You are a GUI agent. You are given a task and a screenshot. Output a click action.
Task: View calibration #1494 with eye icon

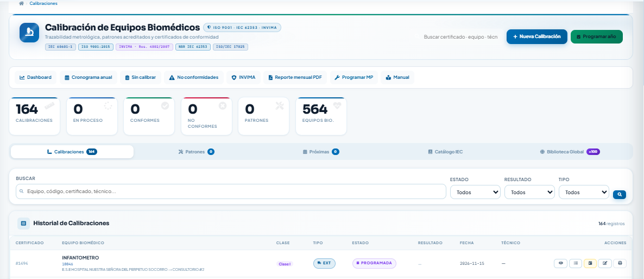tap(560, 263)
